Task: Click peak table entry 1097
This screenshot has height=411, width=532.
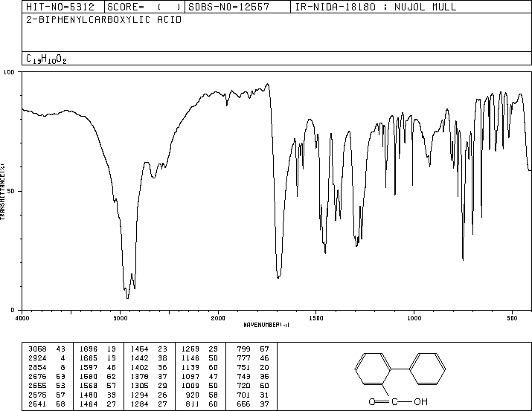Action: click(190, 377)
